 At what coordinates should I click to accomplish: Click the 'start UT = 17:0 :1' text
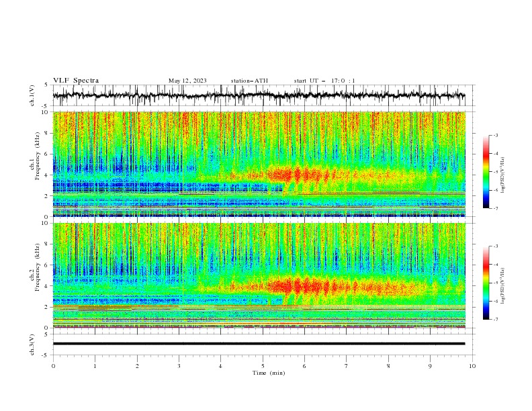(324, 81)
